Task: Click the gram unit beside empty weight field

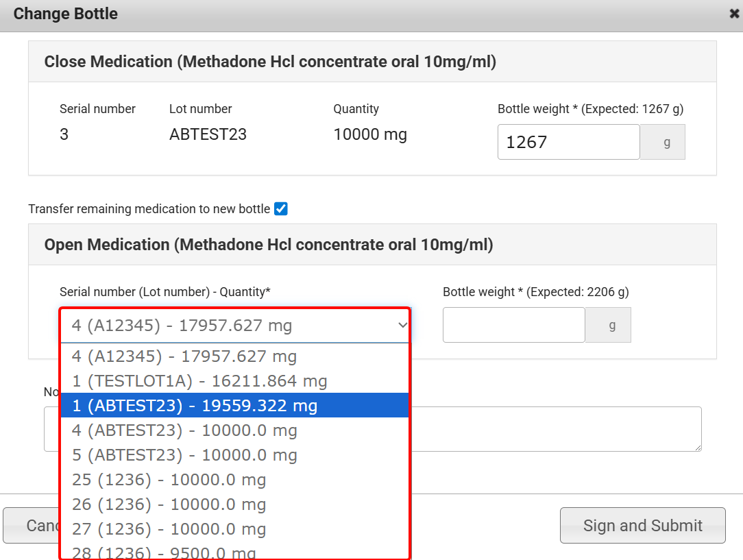Action: tap(608, 325)
